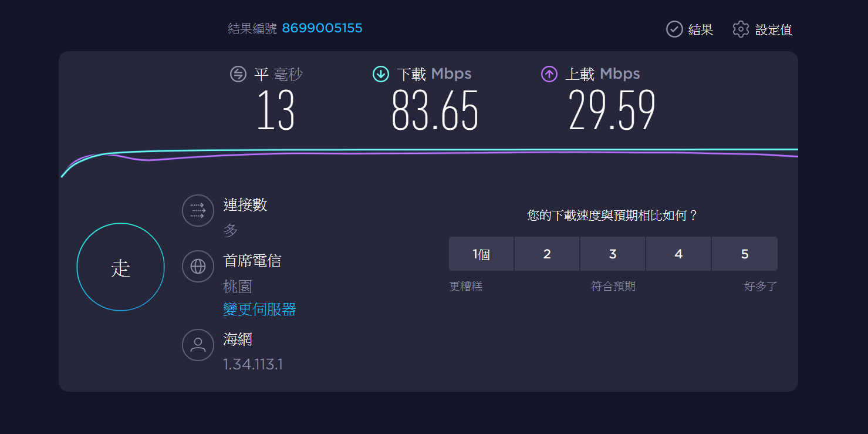Click the connections icon beside 連接數
The width and height of the screenshot is (868, 434).
coord(198,210)
